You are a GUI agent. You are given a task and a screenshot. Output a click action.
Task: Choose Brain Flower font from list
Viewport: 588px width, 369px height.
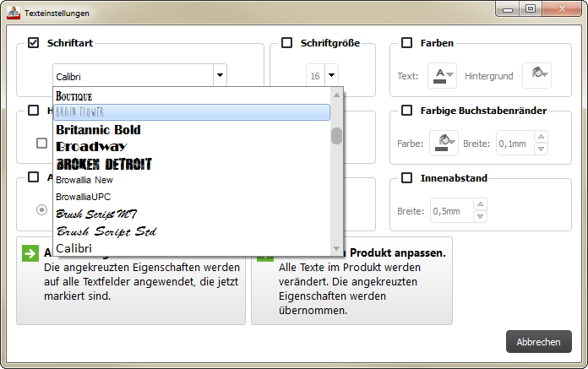192,112
